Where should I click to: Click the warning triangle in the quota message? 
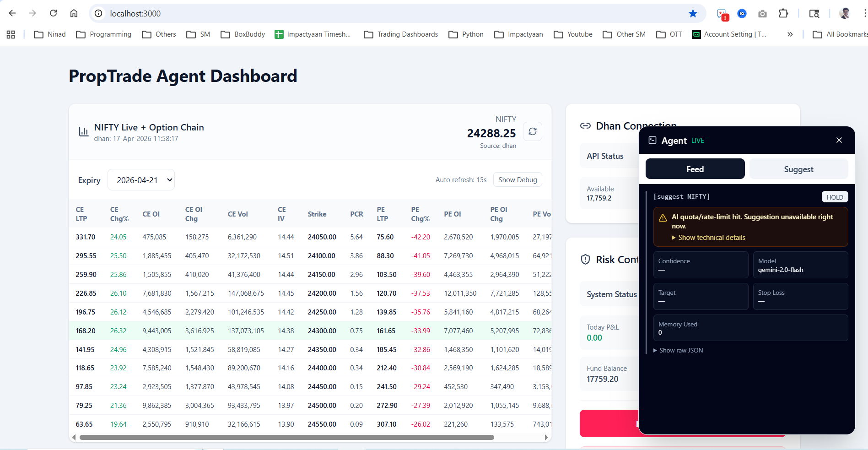(x=663, y=217)
